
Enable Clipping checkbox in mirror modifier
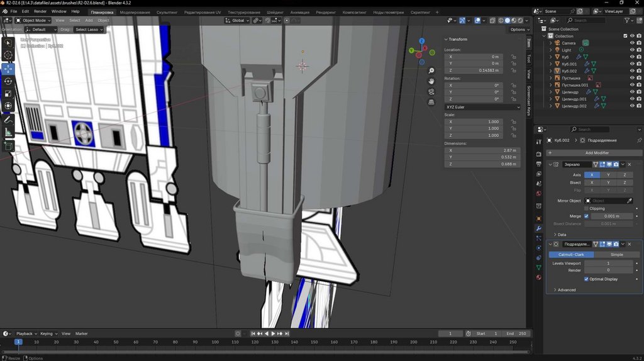[587, 208]
